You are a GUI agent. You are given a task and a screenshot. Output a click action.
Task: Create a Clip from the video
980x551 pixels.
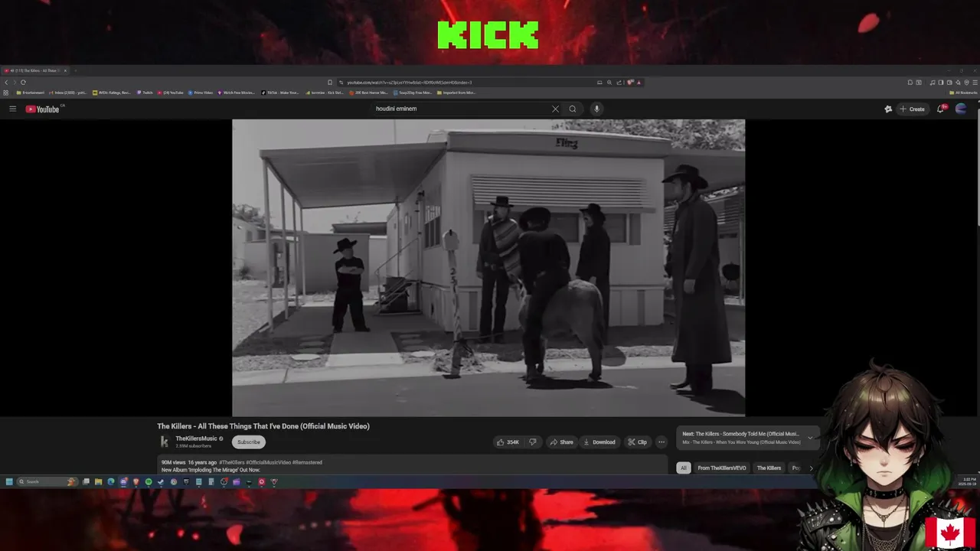[637, 442]
